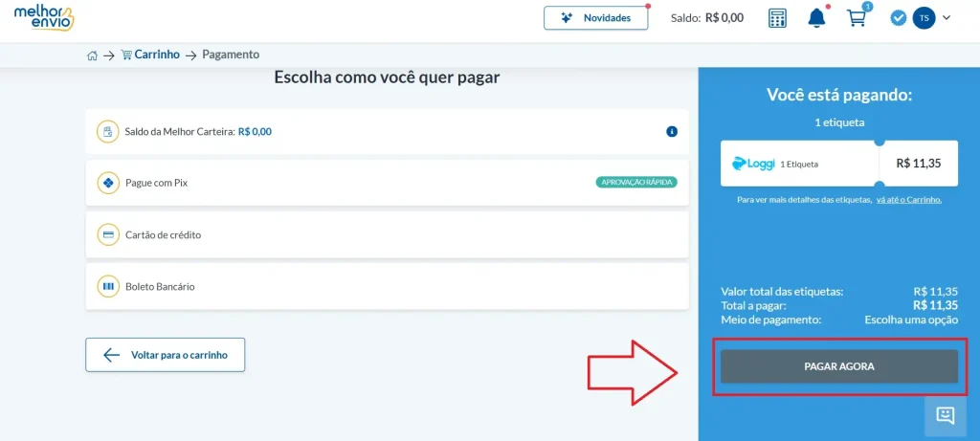Click the TS user avatar
980x441 pixels.
coord(924,18)
